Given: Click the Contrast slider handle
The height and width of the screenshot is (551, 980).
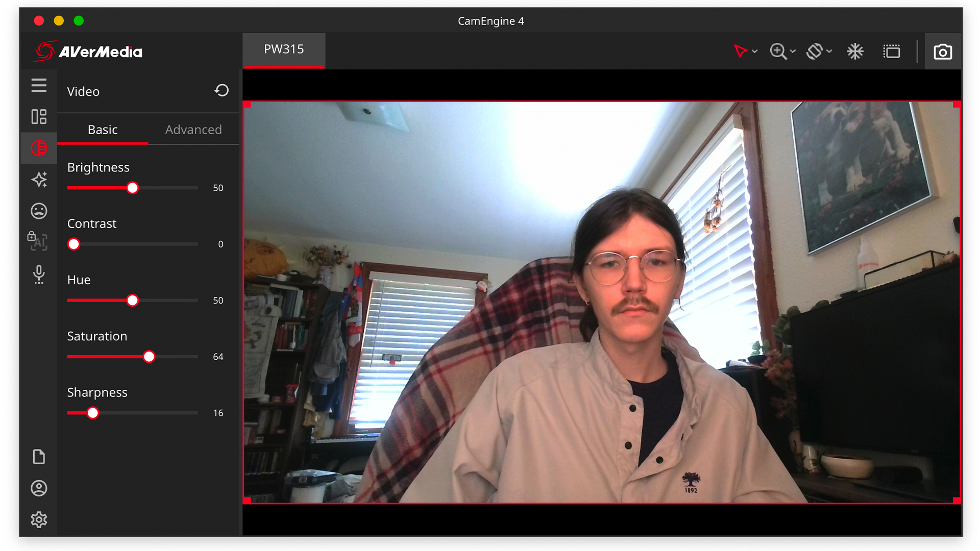Looking at the screenshot, I should coord(73,244).
